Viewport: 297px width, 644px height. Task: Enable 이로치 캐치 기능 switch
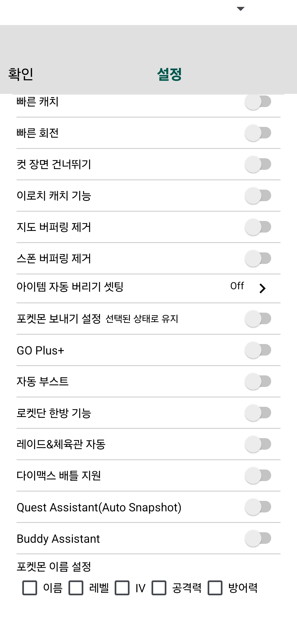click(258, 196)
